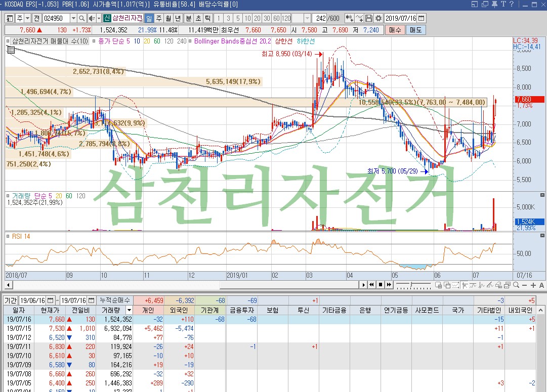Click the A text tool icon
The image size is (547, 392).
point(541,285)
